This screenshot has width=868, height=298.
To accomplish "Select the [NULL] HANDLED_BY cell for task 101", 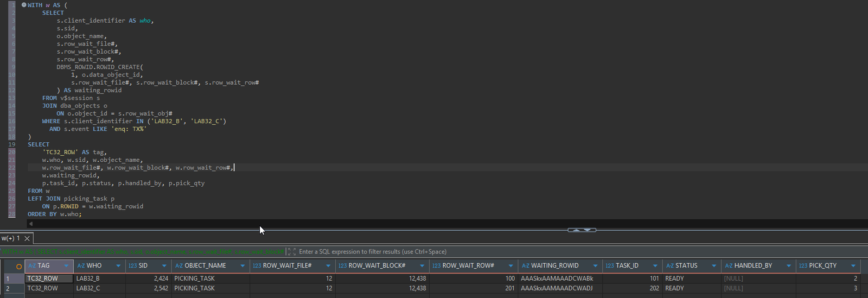I will coord(758,278).
